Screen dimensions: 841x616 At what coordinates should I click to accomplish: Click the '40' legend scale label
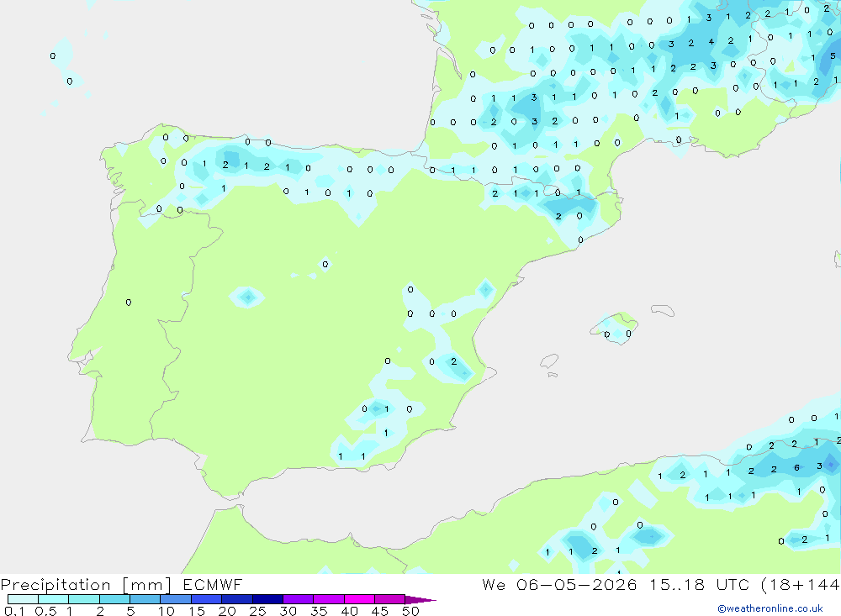pos(349,611)
